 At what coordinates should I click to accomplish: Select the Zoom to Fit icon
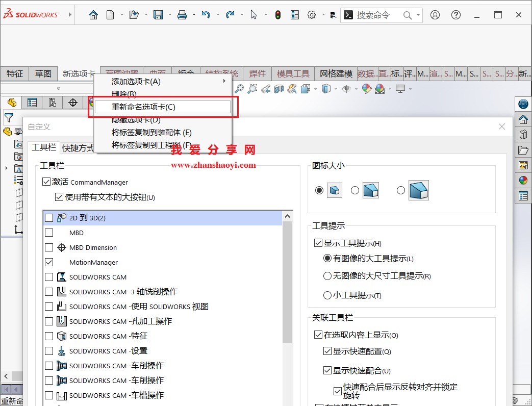(x=239, y=88)
